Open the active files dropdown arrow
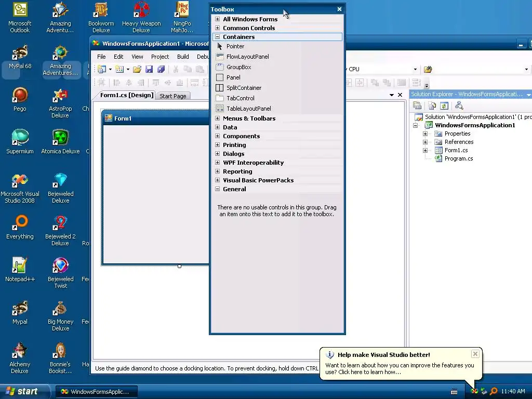This screenshot has width=532, height=399. point(392,95)
